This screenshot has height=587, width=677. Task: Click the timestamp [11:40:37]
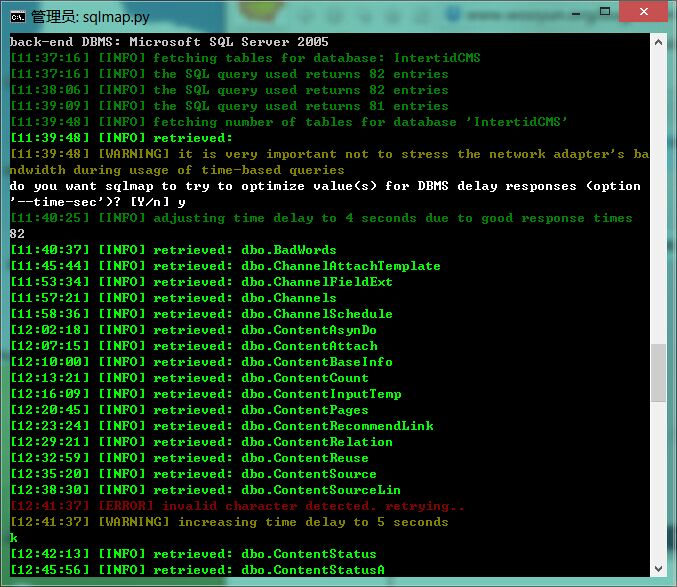(x=50, y=250)
